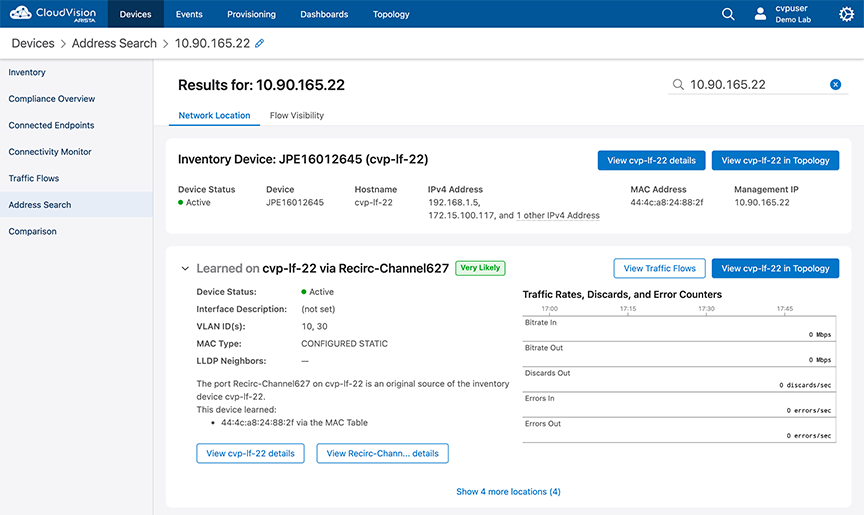The height and width of the screenshot is (515, 864).
Task: Click the View Traffic Flows button
Action: click(660, 268)
